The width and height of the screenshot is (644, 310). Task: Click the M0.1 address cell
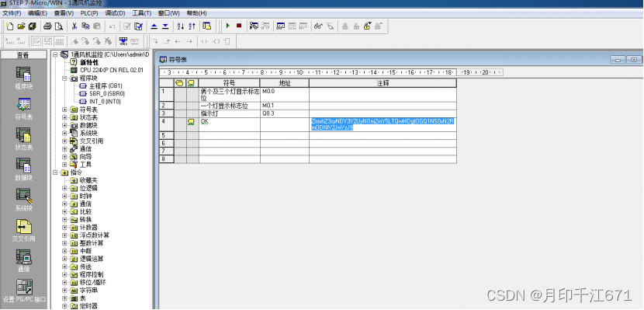(x=284, y=106)
